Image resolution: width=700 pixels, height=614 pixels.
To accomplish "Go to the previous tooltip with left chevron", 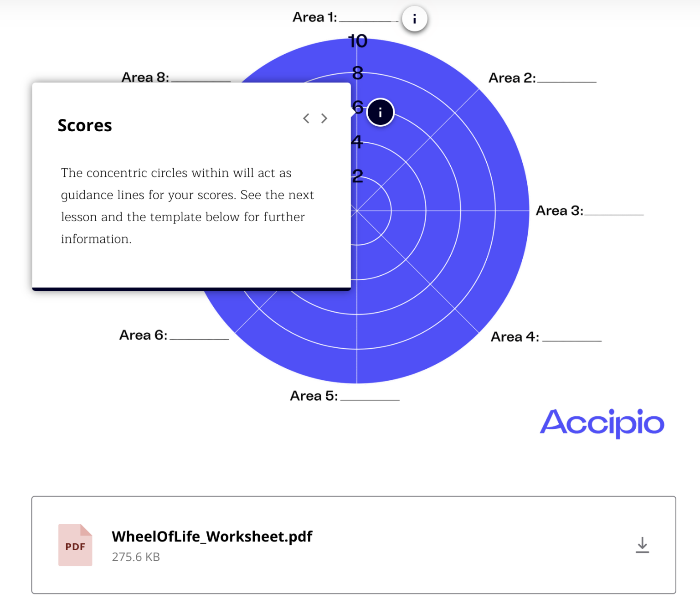I will [306, 119].
